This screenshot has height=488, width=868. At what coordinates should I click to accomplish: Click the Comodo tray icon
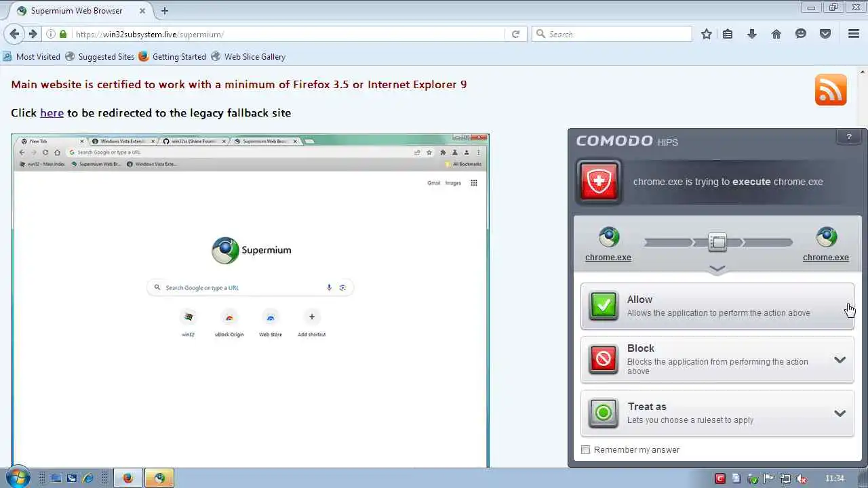[x=720, y=479]
